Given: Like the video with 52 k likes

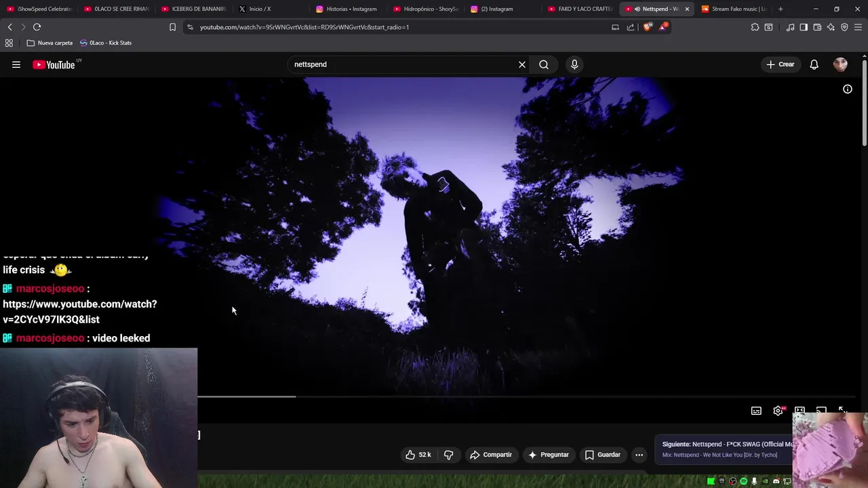Looking at the screenshot, I should pyautogui.click(x=418, y=455).
